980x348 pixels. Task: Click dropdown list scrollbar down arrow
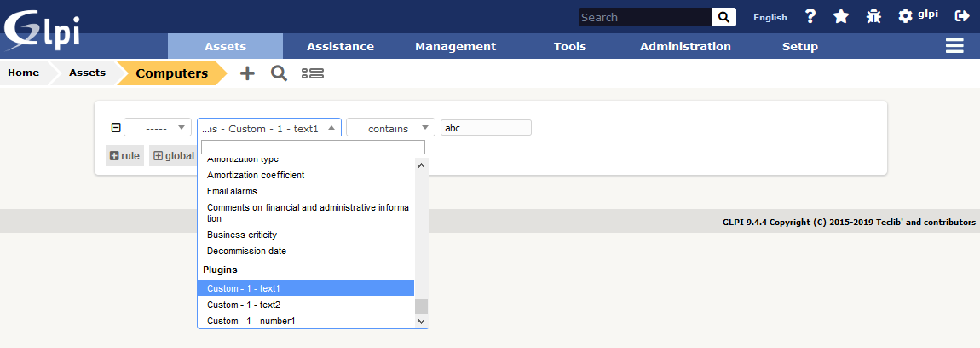(x=421, y=321)
